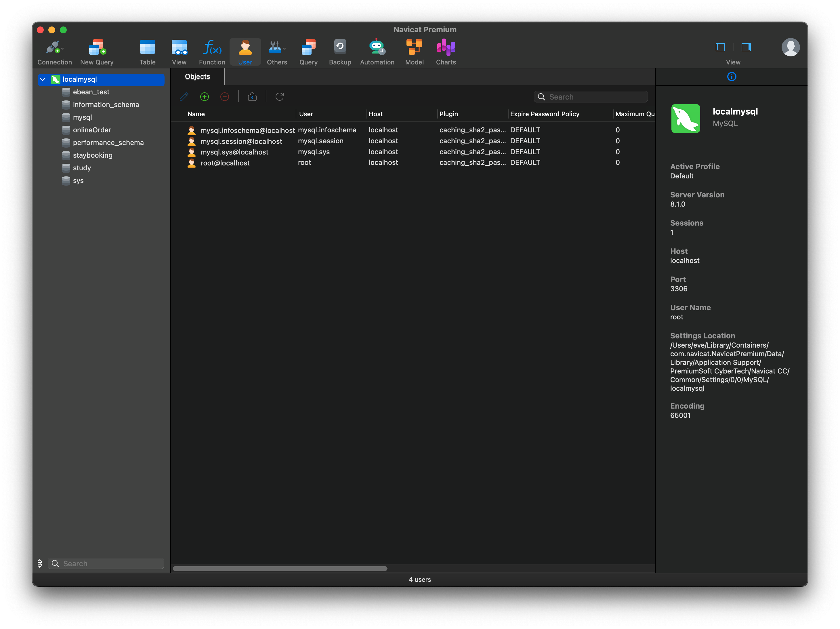Toggle the left sidebar pane visibility
Image resolution: width=840 pixels, height=629 pixels.
tap(720, 47)
